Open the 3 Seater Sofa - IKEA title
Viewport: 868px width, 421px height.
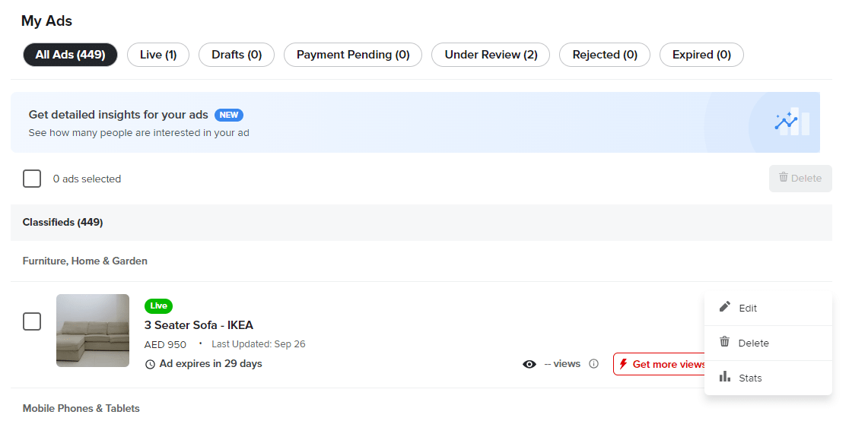tap(199, 324)
